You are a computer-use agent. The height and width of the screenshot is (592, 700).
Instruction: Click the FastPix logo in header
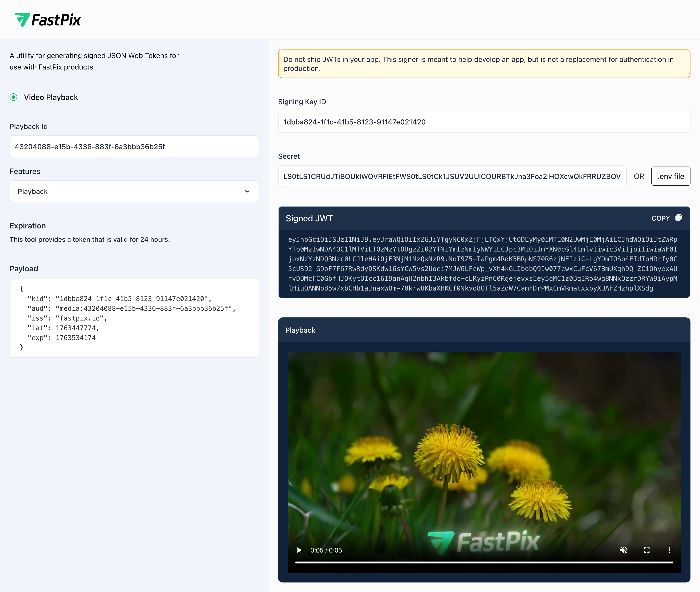(x=48, y=20)
